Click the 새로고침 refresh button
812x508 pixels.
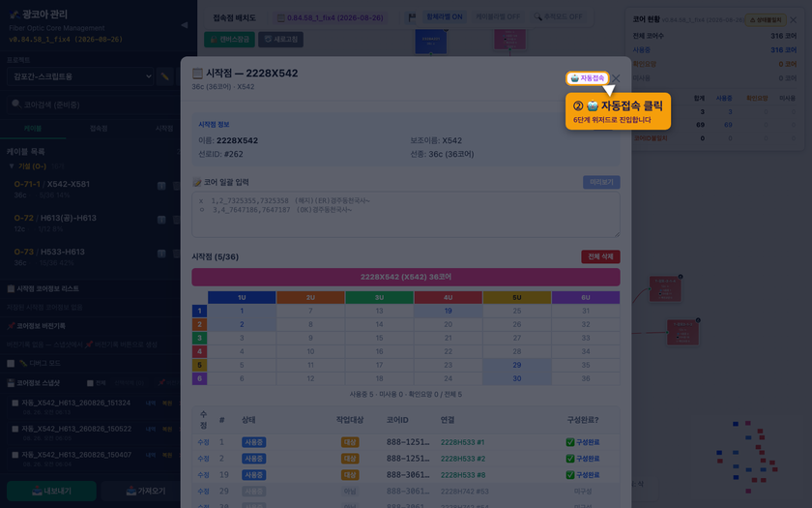[280, 40]
